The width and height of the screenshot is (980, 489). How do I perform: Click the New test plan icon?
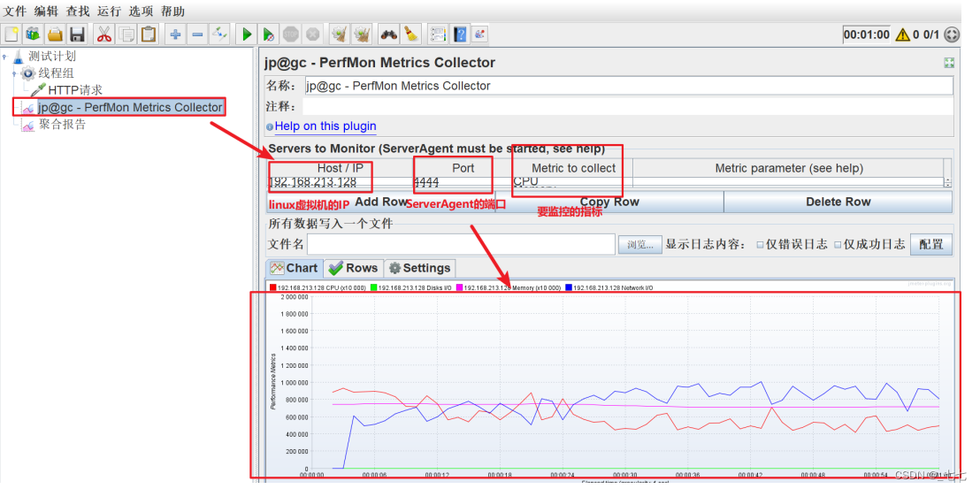tap(11, 34)
